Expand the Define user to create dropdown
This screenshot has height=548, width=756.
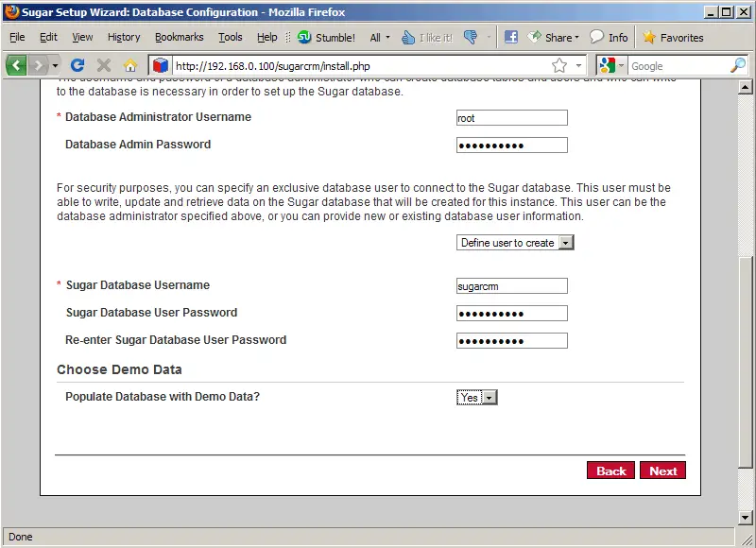(x=515, y=243)
